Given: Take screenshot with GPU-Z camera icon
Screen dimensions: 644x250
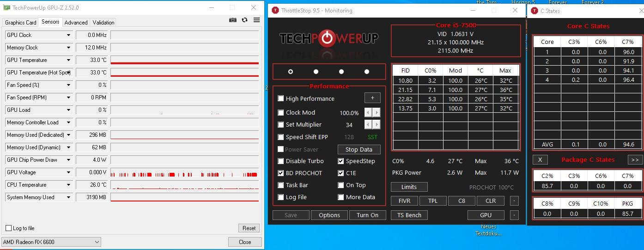Looking at the screenshot, I should pos(233,20).
